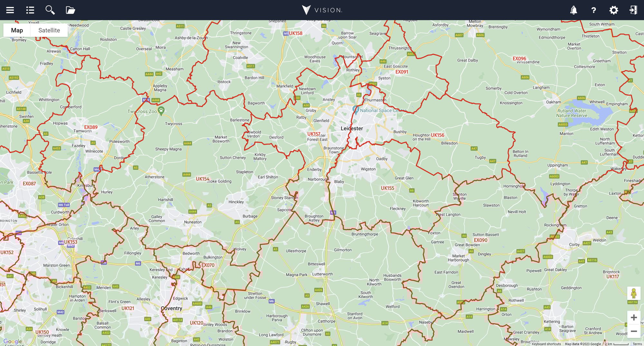Image resolution: width=644 pixels, height=346 pixels.
Task: Click the VISION logo in header
Action: [x=322, y=10]
